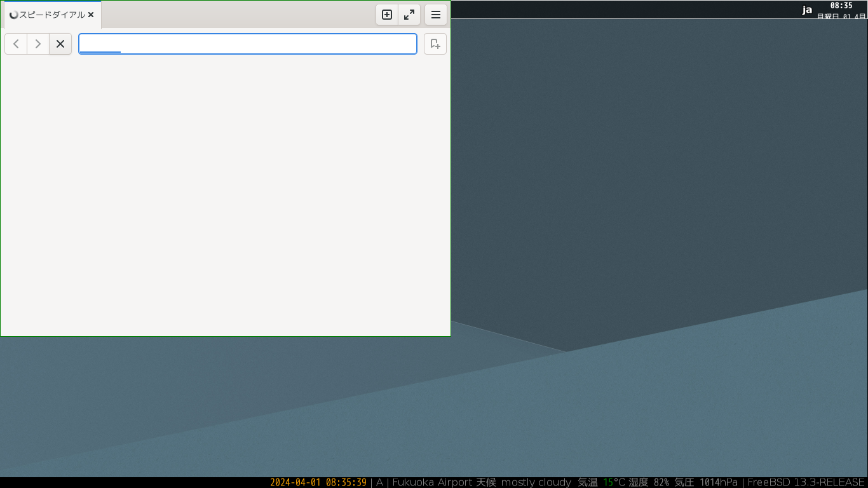Close the スピードダイアル tab
The width and height of the screenshot is (868, 488).
91,15
